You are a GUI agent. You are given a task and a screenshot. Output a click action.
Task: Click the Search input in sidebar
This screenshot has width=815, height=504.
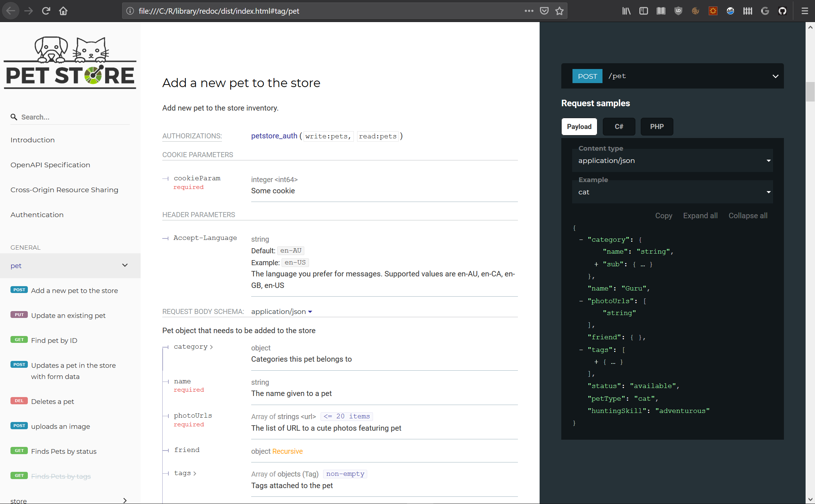[x=72, y=117]
